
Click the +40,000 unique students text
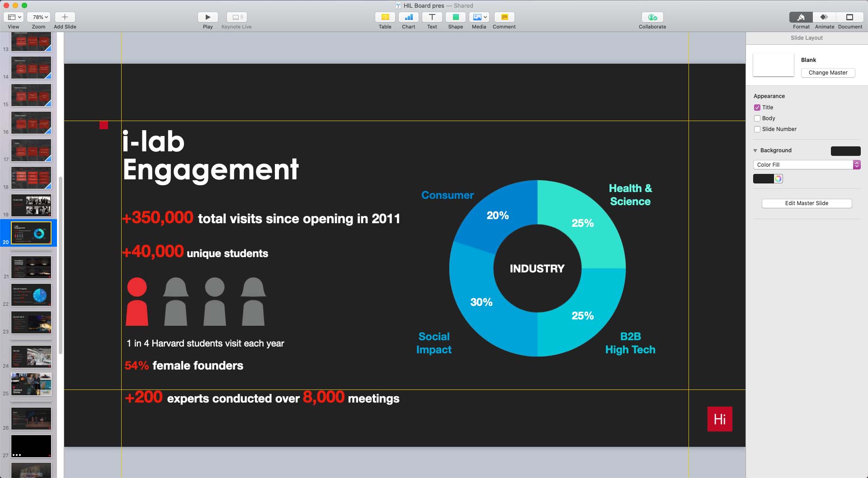(195, 252)
